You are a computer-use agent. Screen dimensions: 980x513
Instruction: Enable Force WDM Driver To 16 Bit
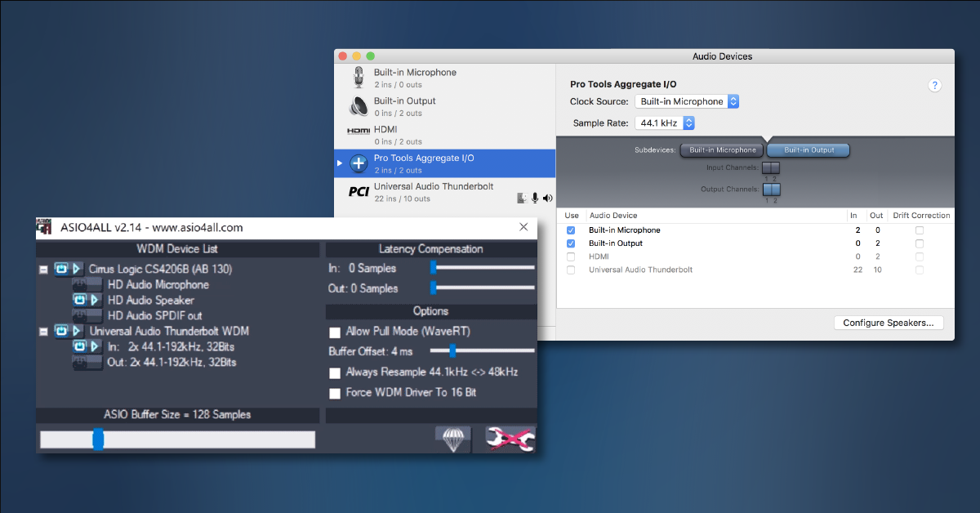pos(335,393)
